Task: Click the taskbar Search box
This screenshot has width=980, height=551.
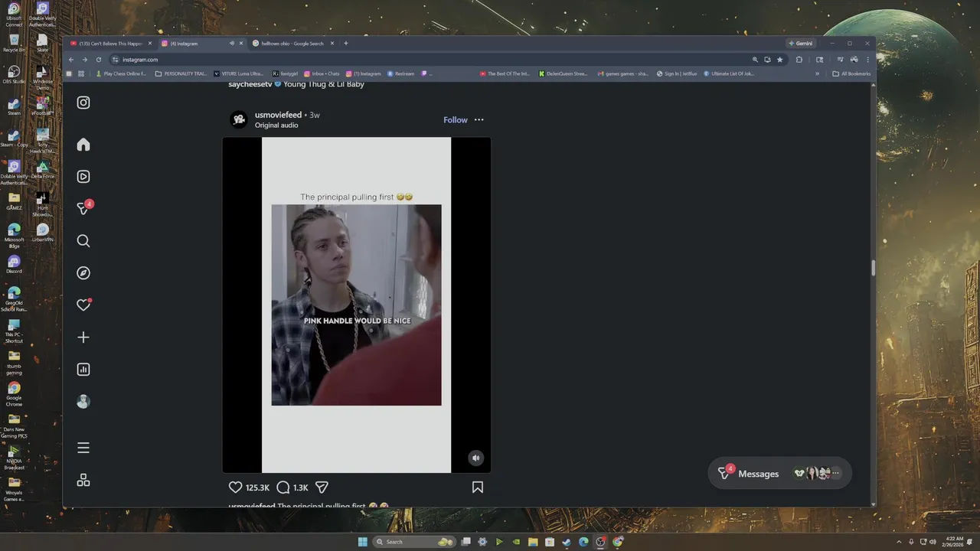Action: click(x=413, y=542)
